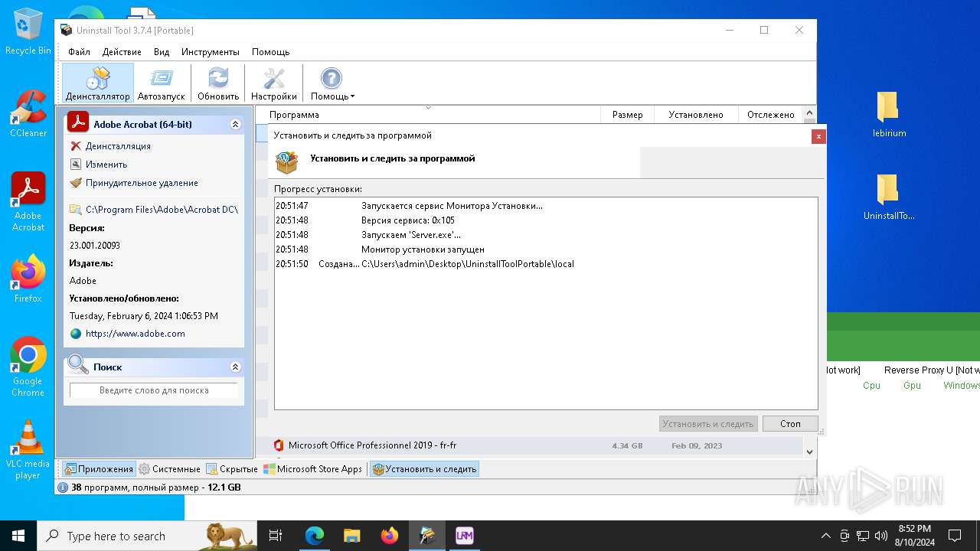Open the Помощь toolbar dropdown
The width and height of the screenshot is (980, 551).
pyautogui.click(x=332, y=83)
